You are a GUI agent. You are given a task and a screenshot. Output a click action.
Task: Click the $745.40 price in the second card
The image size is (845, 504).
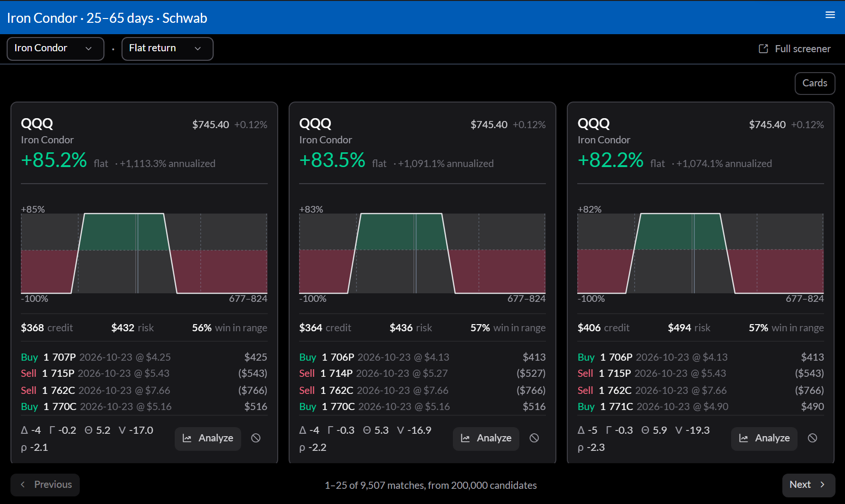click(489, 125)
